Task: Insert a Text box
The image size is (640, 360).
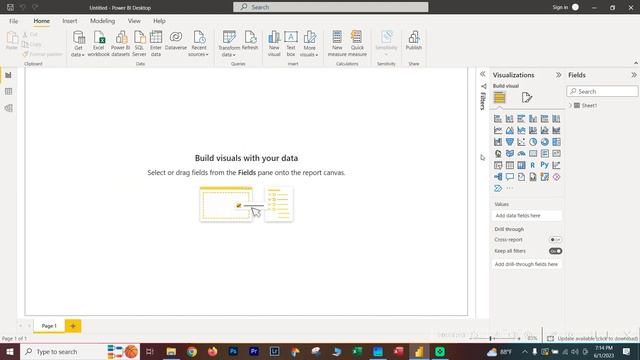Action: pyautogui.click(x=291, y=44)
